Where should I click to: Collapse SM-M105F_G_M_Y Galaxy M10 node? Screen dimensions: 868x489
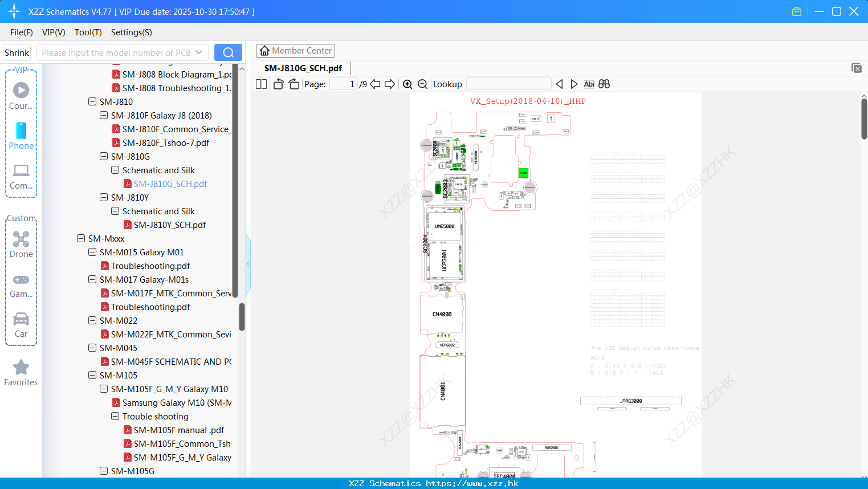pyautogui.click(x=104, y=389)
